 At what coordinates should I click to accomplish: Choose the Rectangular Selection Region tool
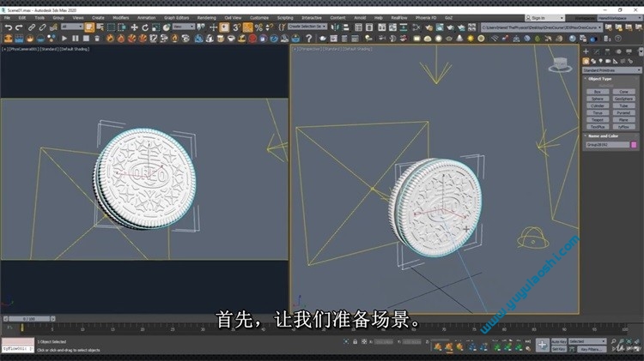click(x=111, y=27)
